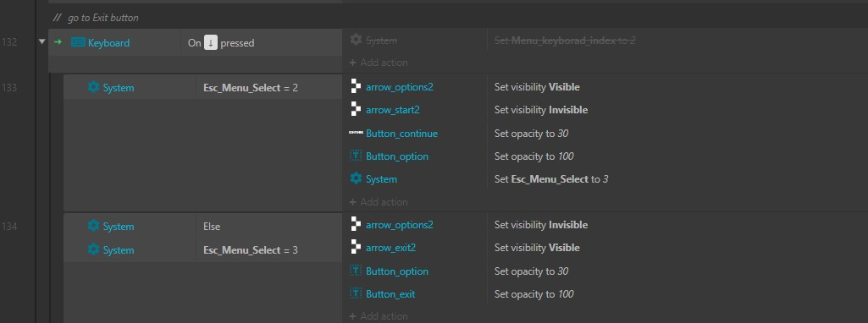868x323 pixels.
Task: Click the arrow_start2 sprite icon
Action: click(x=356, y=110)
